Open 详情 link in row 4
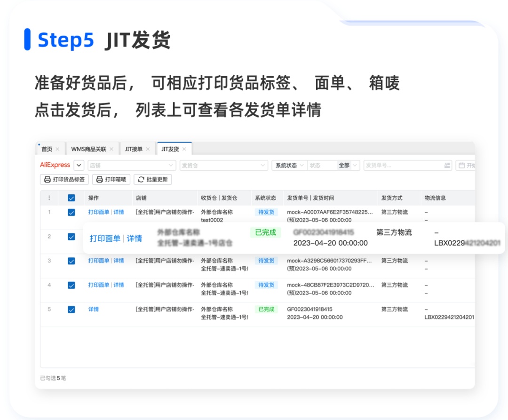Viewport: 508px width, 420px height. click(119, 285)
